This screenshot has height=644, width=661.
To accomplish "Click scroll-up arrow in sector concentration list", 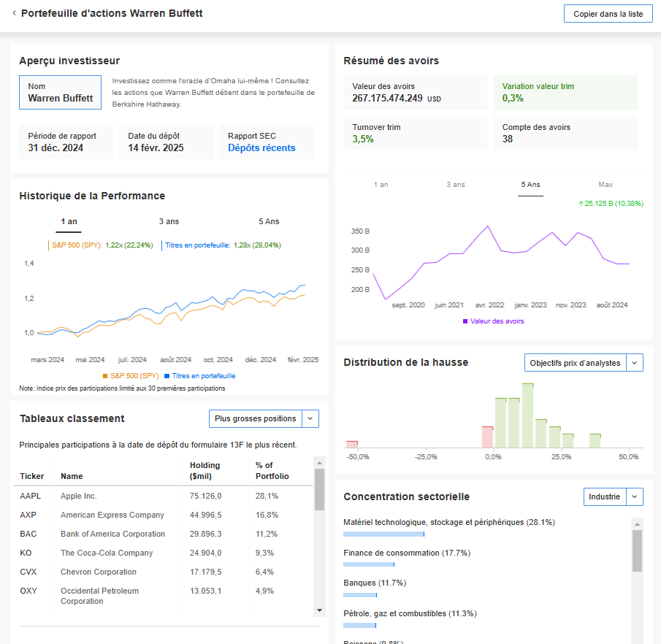I will tap(637, 524).
